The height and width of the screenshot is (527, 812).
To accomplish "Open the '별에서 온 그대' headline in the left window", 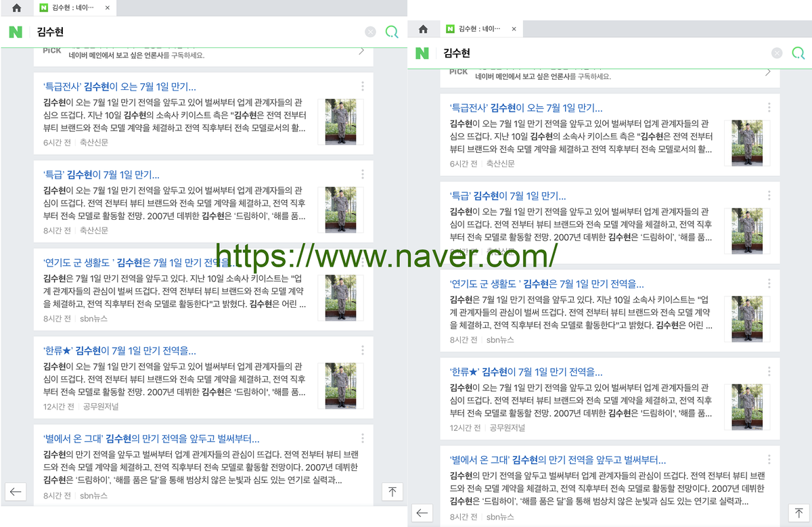I will (x=152, y=438).
